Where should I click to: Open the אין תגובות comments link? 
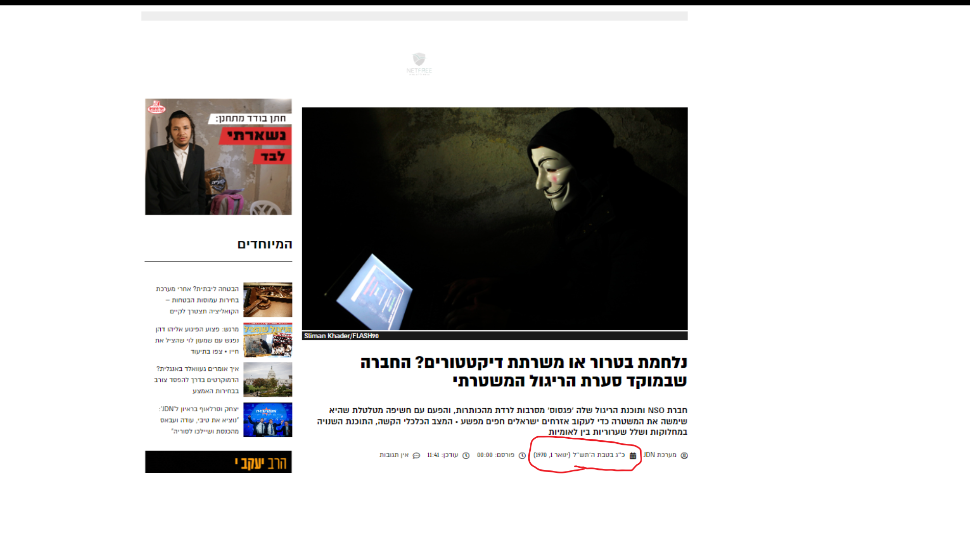coord(394,455)
